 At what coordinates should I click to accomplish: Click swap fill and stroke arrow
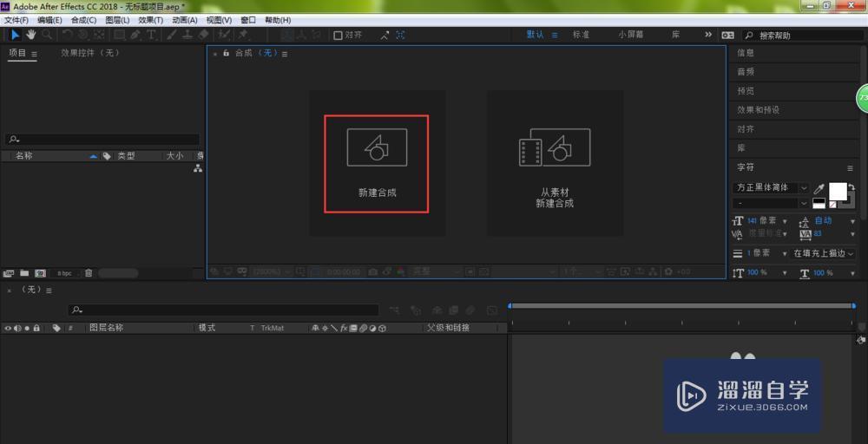852,187
